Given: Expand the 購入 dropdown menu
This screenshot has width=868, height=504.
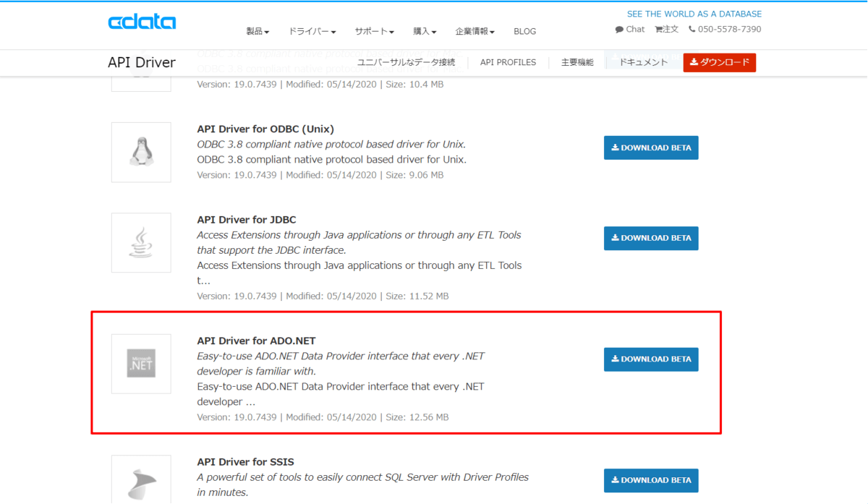Looking at the screenshot, I should (425, 32).
